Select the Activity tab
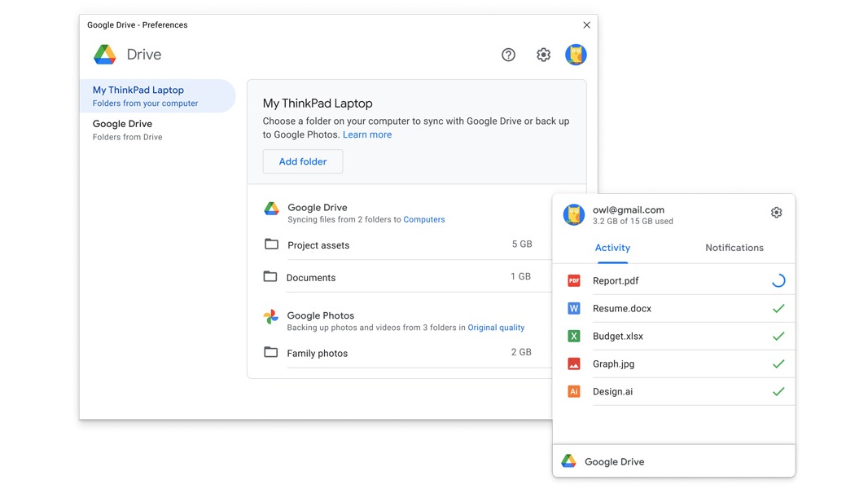Viewport: 868px width, 489px height. [612, 247]
